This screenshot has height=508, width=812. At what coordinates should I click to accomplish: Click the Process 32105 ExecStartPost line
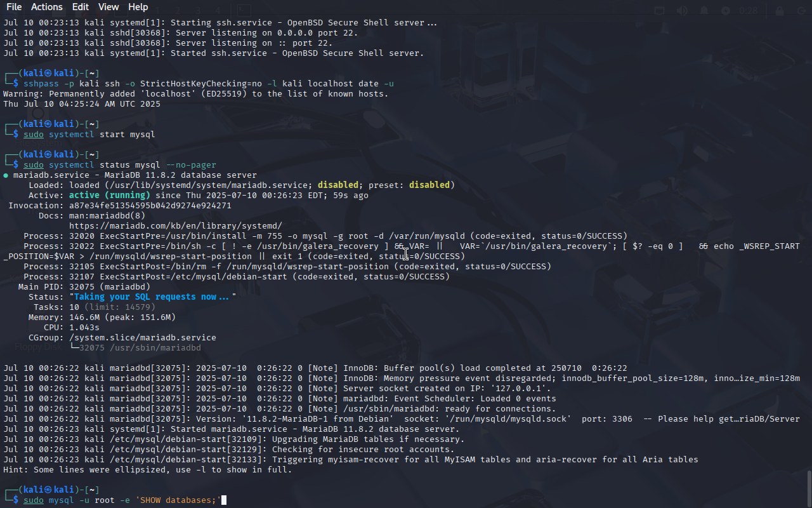pos(287,267)
